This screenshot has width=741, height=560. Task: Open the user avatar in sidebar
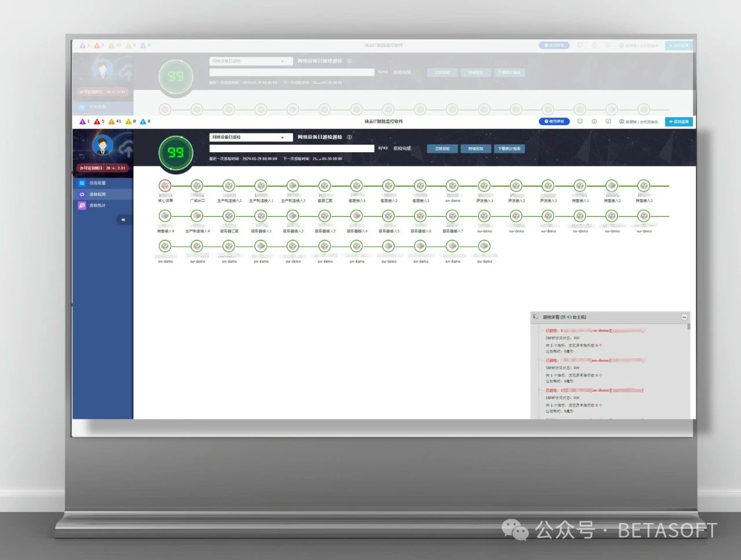pyautogui.click(x=103, y=146)
